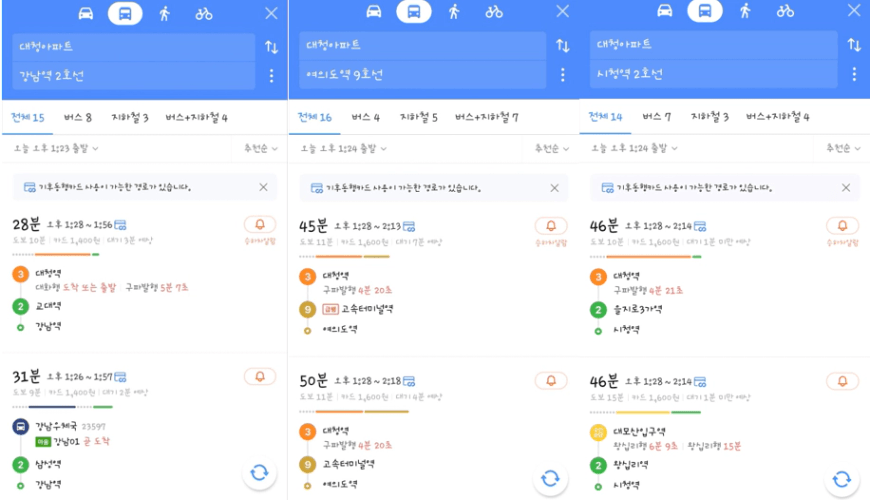The width and height of the screenshot is (870, 500).
Task: Dismiss the 기후동행카드 notice in the 강남역 panel
Action: coord(263,188)
